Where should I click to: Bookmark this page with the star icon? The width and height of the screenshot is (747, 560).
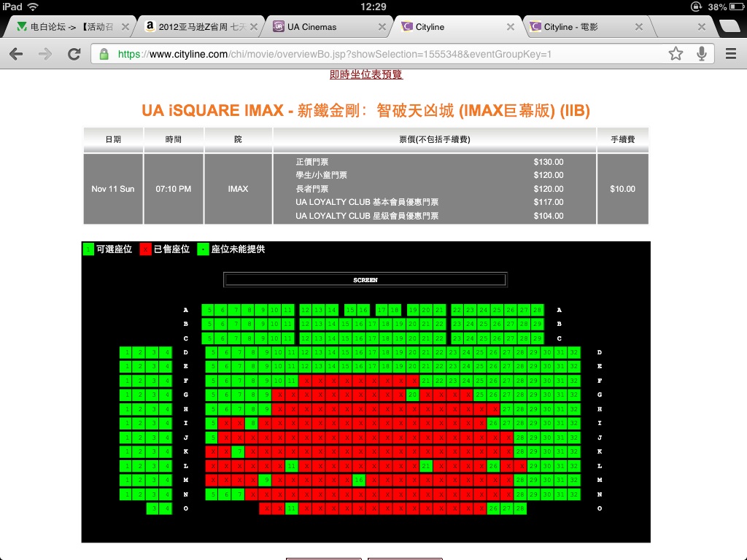(676, 54)
